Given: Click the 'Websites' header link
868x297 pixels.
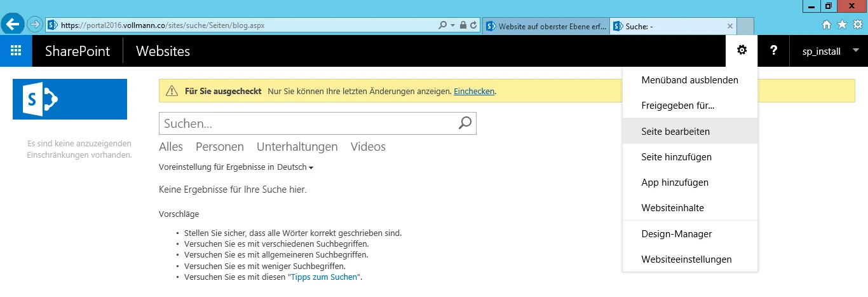Looking at the screenshot, I should 163,51.
